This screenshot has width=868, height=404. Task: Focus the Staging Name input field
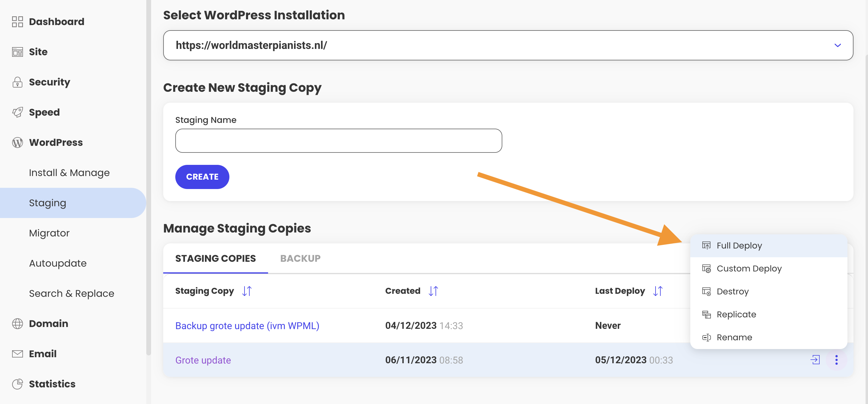pos(338,141)
